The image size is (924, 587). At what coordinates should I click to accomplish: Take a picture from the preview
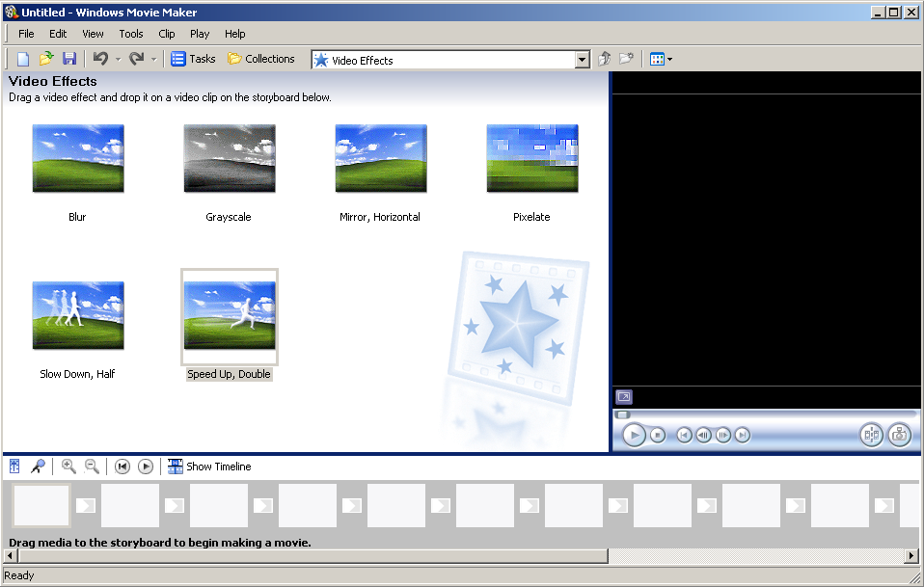899,435
